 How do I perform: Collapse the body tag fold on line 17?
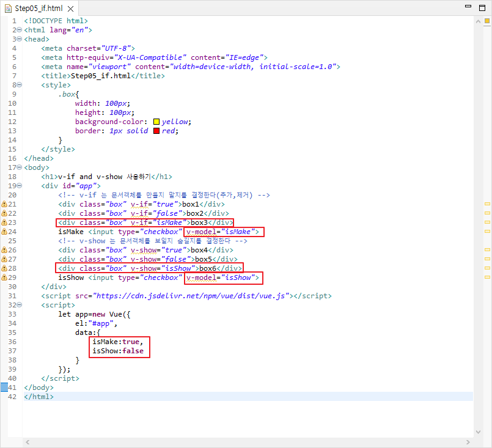pos(20,167)
